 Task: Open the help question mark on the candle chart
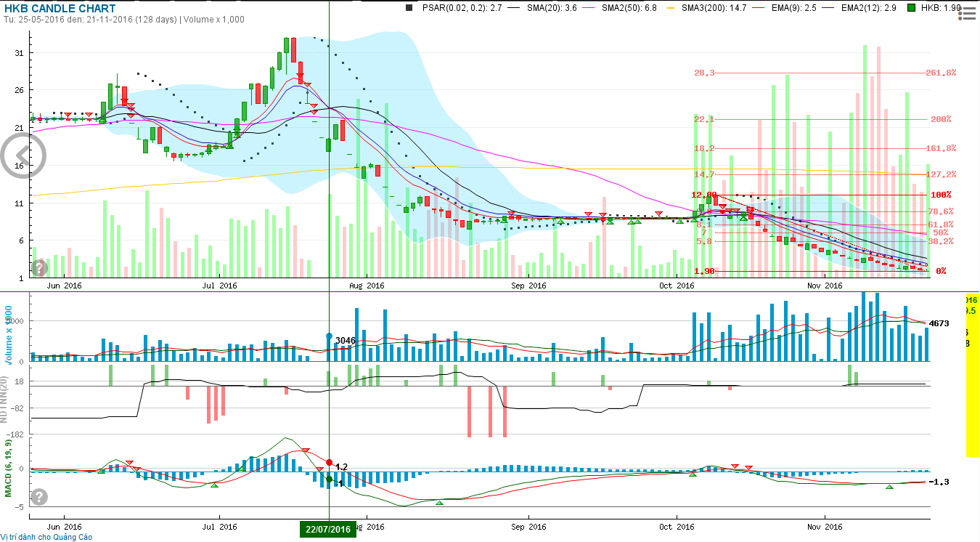40,268
